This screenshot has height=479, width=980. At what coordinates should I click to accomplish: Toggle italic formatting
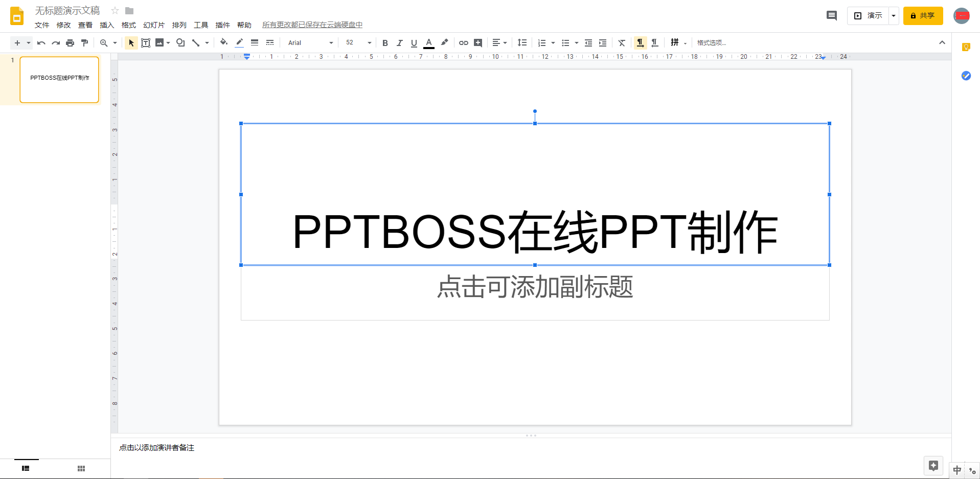(x=400, y=43)
